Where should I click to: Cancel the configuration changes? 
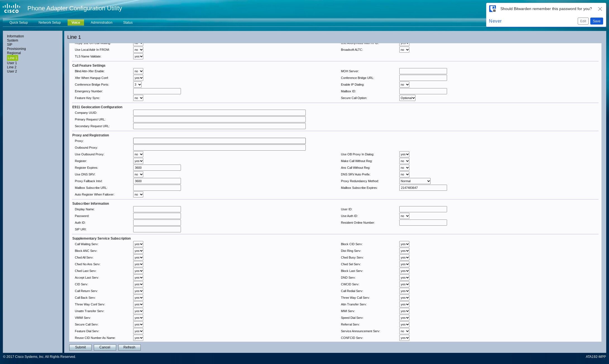pos(105,348)
